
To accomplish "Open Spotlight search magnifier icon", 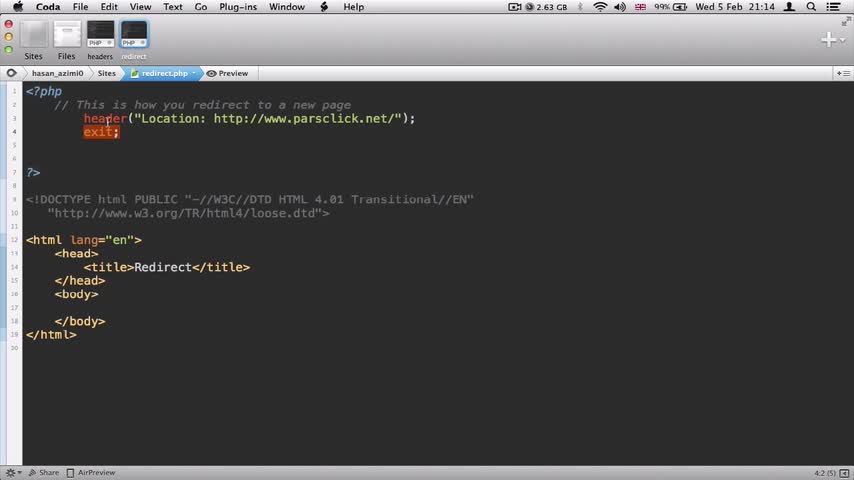I will 811,7.
